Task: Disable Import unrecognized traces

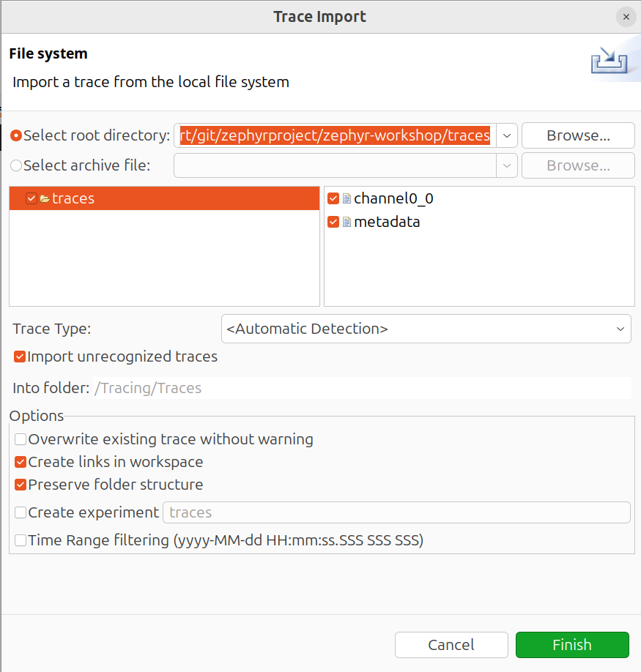Action: pyautogui.click(x=21, y=357)
